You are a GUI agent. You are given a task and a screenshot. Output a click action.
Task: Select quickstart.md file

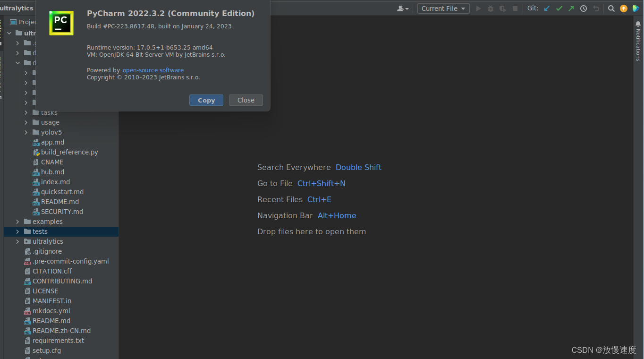[62, 192]
